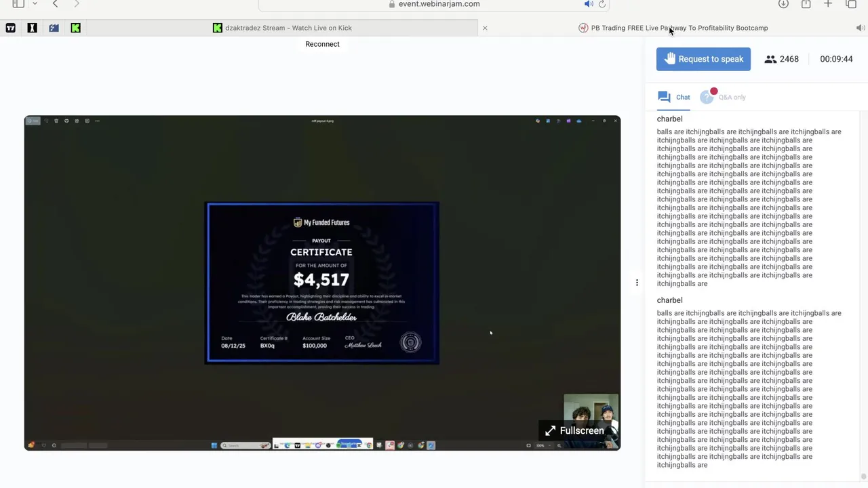Click the event.webinarjam.com address bar
This screenshot has height=488, width=868.
(x=433, y=4)
